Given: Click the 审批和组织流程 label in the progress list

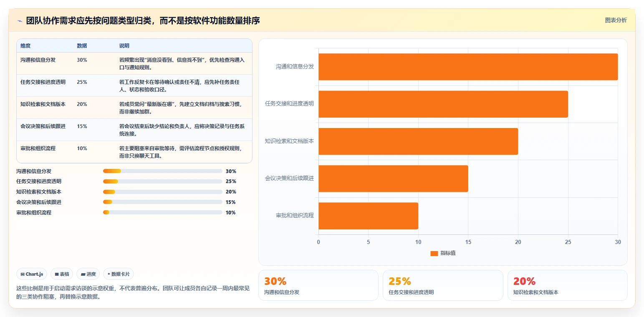Looking at the screenshot, I should (x=34, y=212).
